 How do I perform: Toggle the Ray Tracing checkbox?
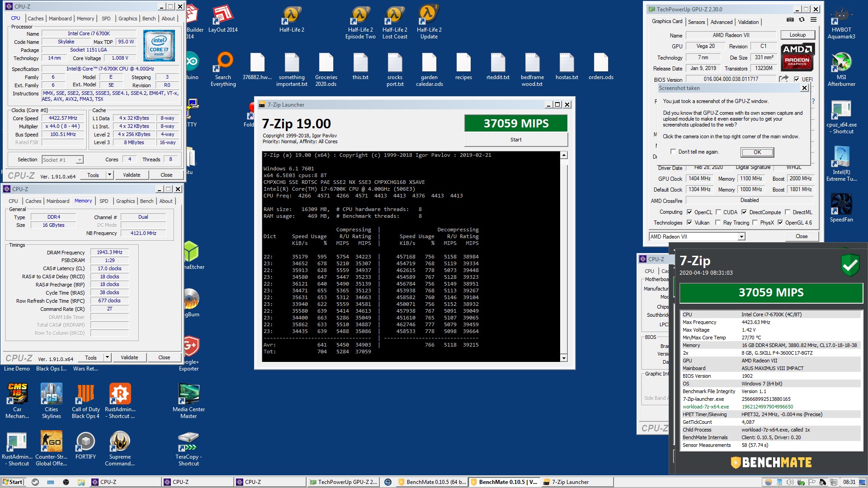coord(718,223)
